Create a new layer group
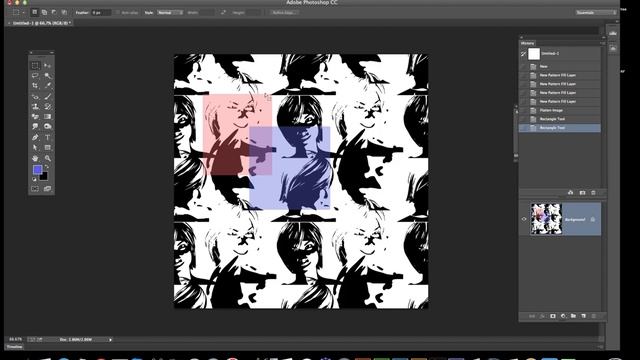 point(573,316)
